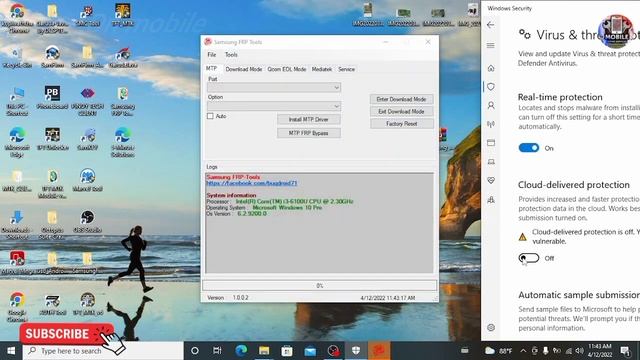Click Factory Reset button
Screen dimensions: 640x360
tap(401, 124)
